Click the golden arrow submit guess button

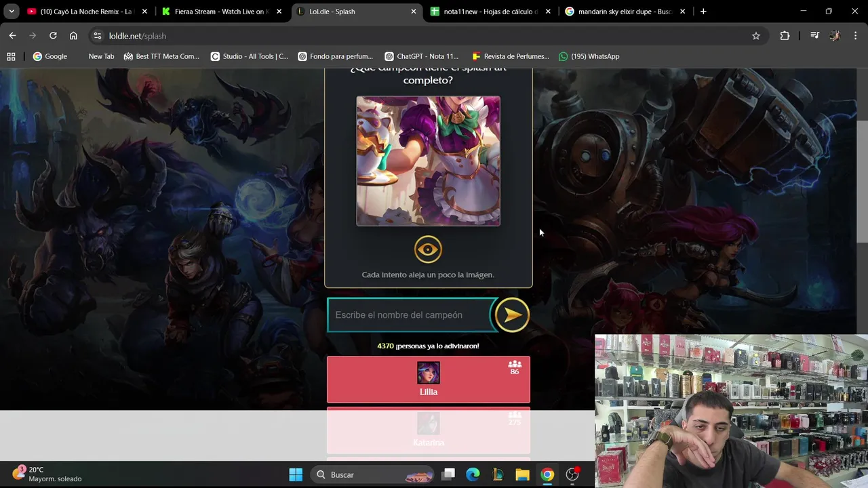tap(512, 314)
